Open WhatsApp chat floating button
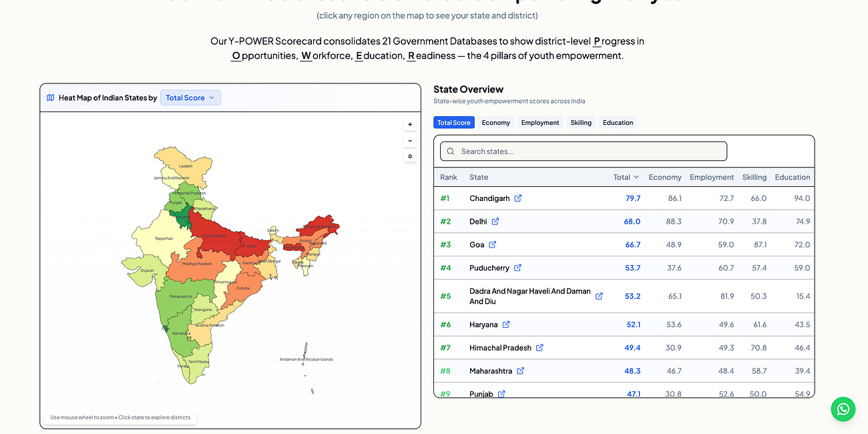 pyautogui.click(x=843, y=409)
